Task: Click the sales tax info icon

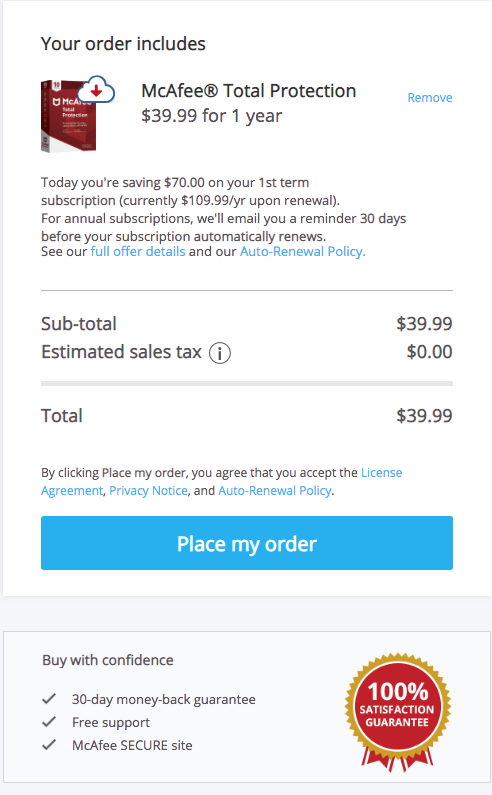Action: tap(220, 353)
